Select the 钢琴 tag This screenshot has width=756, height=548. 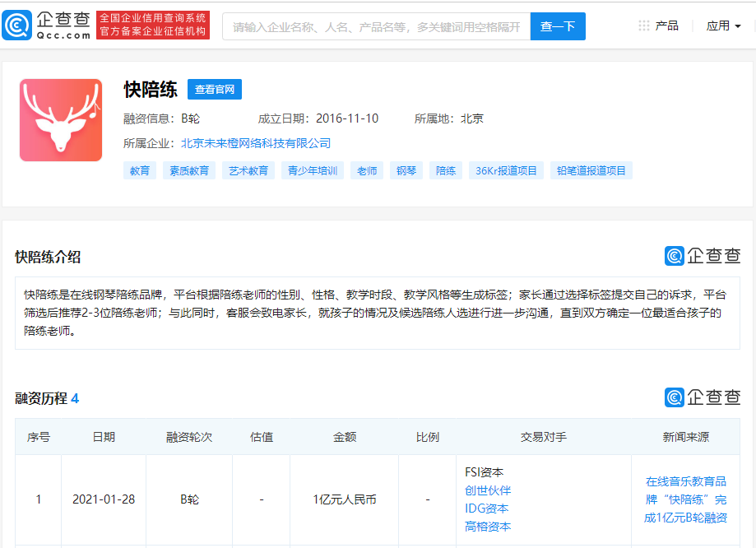click(406, 171)
